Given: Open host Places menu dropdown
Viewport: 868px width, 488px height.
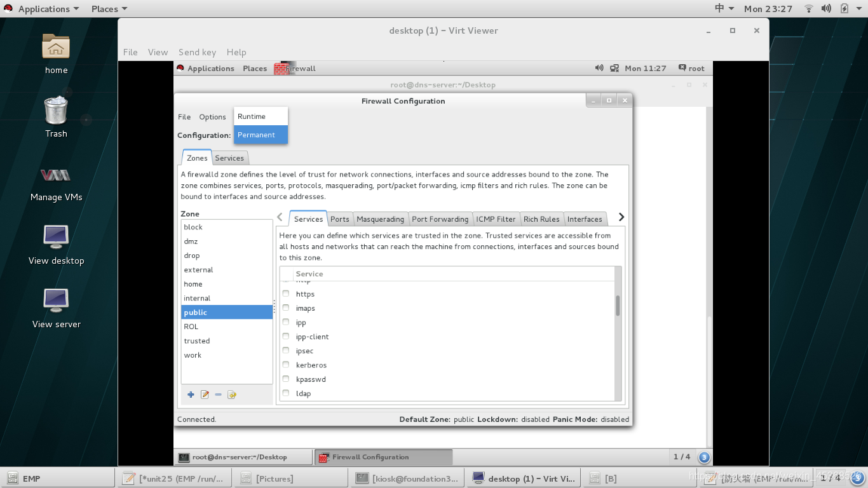Looking at the screenshot, I should 109,9.
